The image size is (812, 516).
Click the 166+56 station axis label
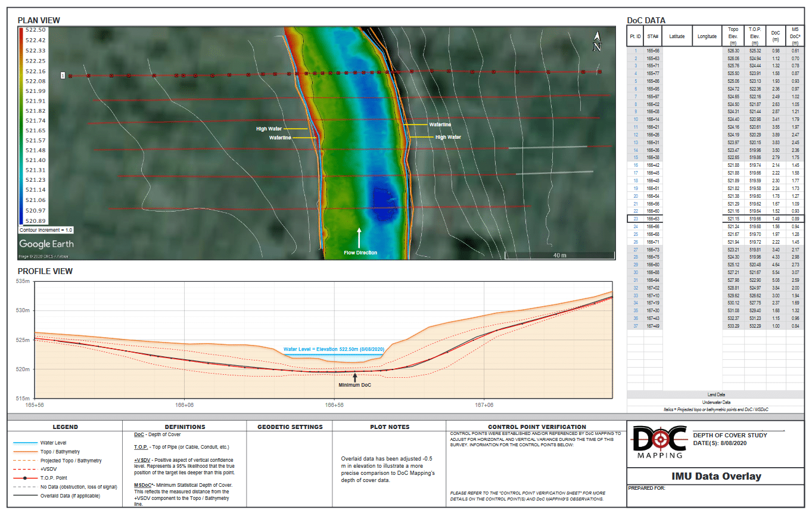(334, 405)
